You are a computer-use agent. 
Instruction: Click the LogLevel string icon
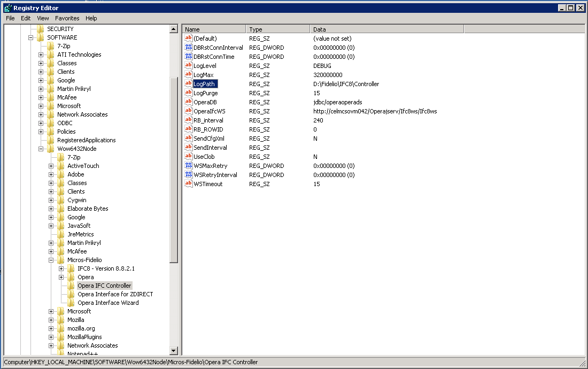[188, 66]
